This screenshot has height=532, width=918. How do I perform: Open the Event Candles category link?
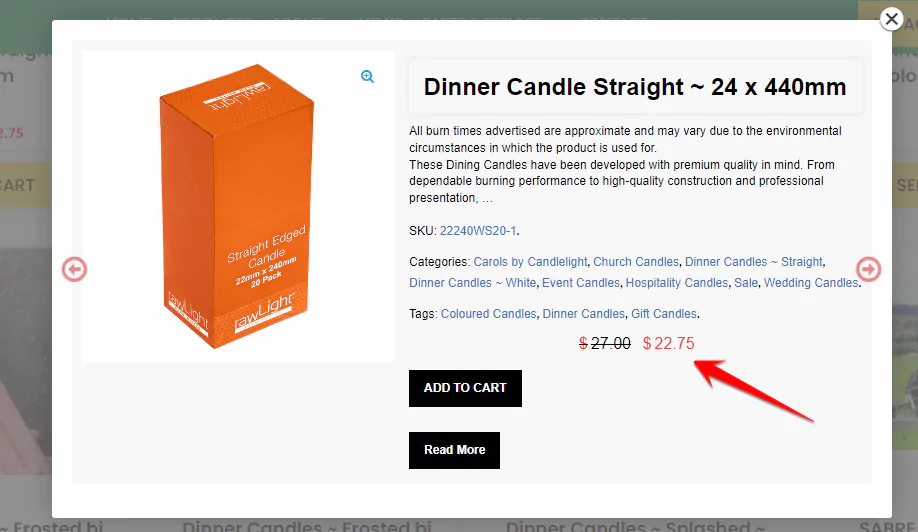coord(581,283)
